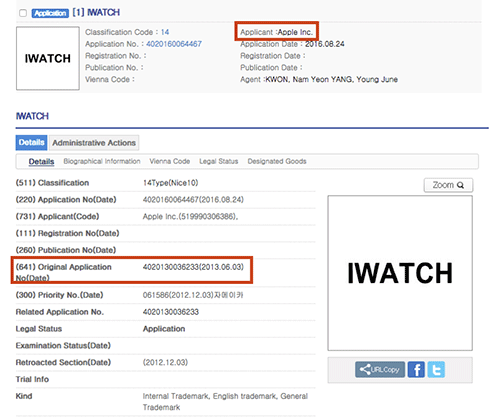Select the Apple Inc. applicant name

(295, 32)
